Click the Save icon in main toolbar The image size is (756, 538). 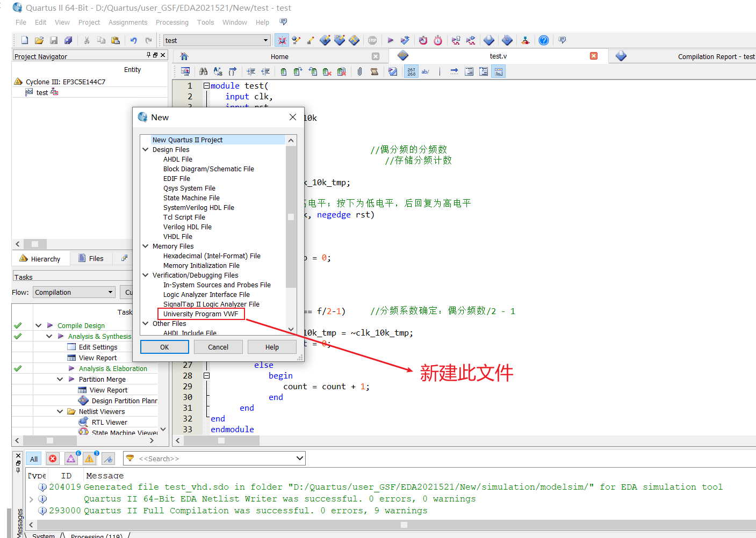[x=54, y=40]
